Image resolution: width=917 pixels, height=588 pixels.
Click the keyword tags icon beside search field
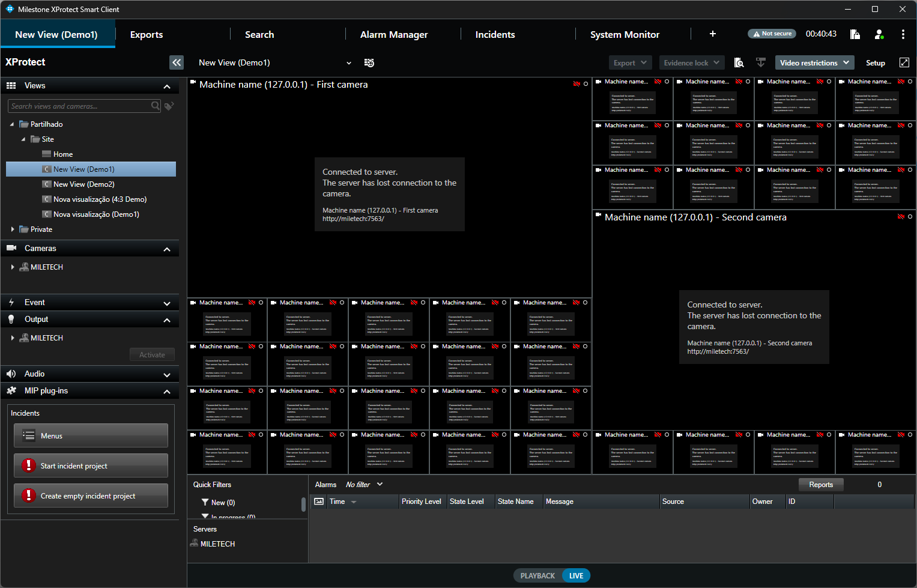click(x=169, y=106)
